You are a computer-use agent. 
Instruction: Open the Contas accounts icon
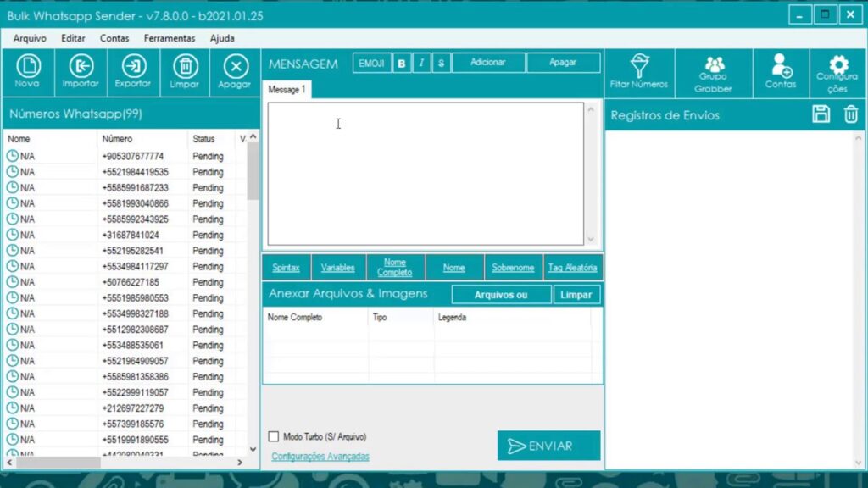tap(780, 68)
